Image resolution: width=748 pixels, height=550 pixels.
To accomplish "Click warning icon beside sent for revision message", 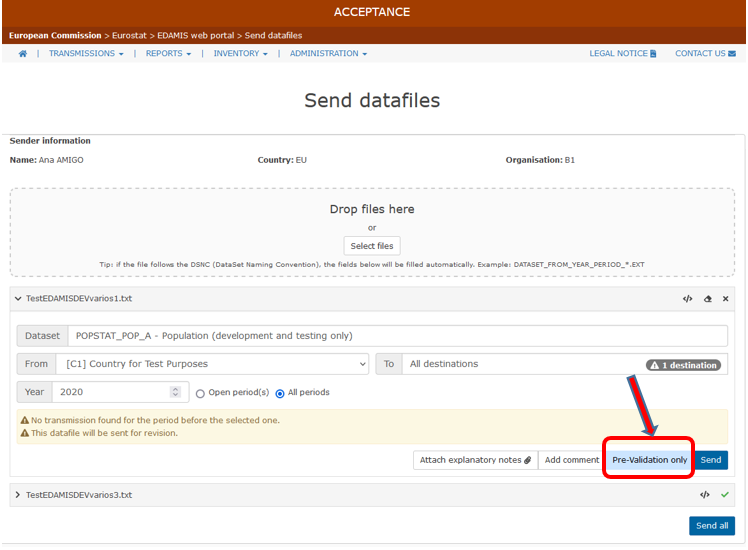I will [x=25, y=433].
